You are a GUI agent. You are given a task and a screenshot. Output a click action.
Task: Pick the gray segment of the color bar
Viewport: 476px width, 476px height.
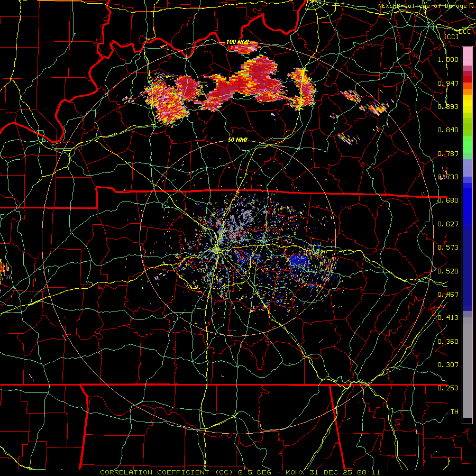coord(467,368)
